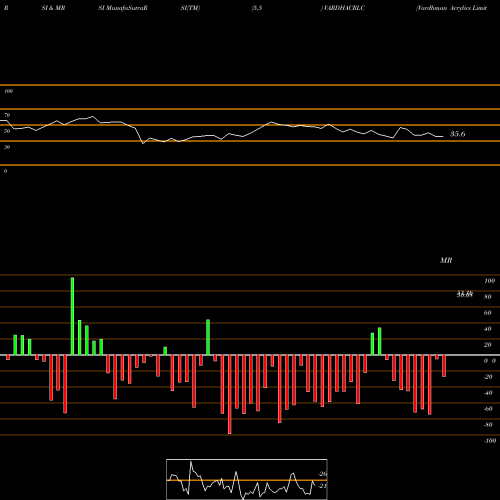Click the 'SI & MR' header label
Image resolution: width=500 pixels, height=500 pixels.
click(53, 8)
